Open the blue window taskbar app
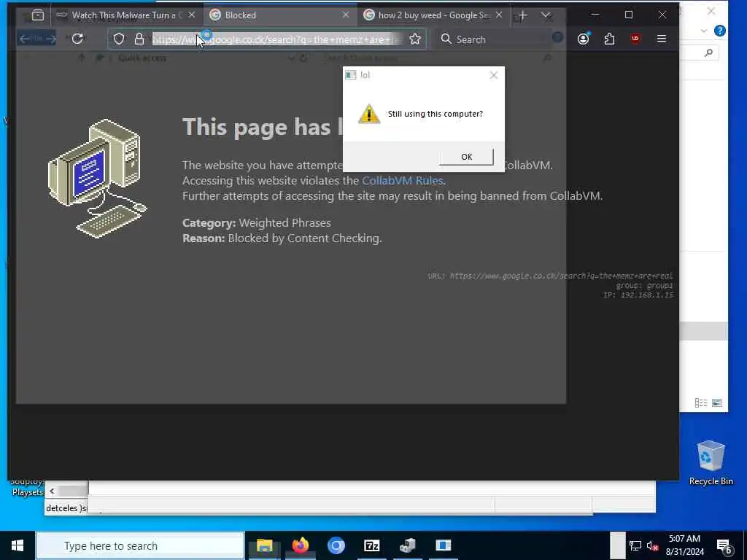This screenshot has width=747, height=560. [443, 545]
